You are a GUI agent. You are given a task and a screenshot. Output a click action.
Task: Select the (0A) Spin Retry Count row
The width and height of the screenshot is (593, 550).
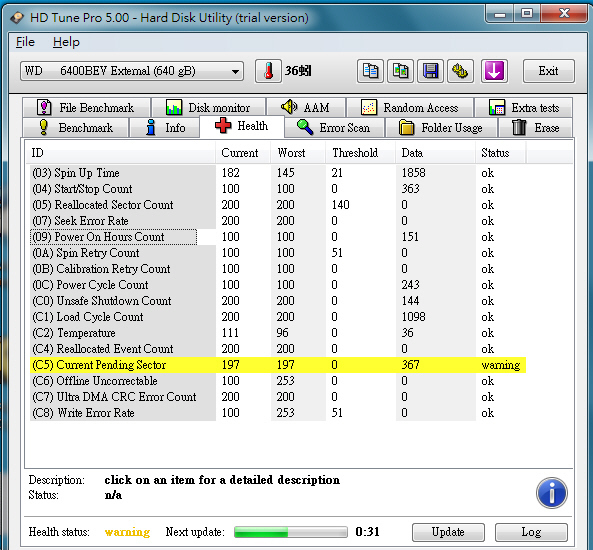point(278,253)
